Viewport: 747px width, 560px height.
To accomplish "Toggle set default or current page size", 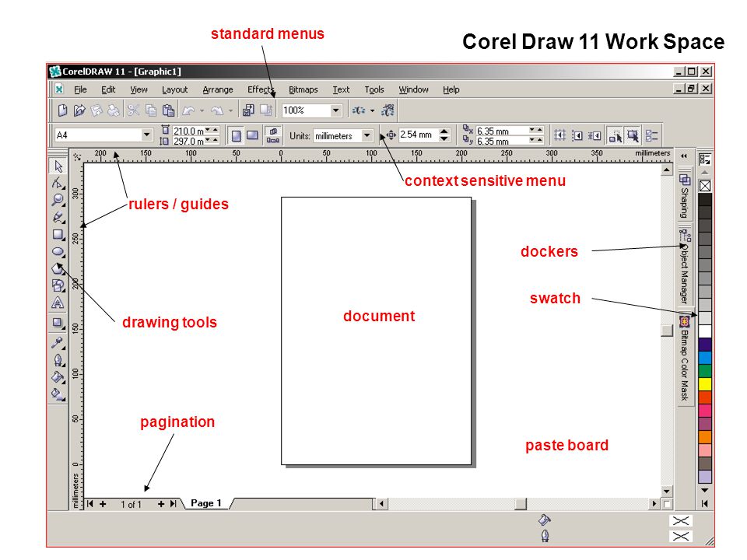I will coord(273,135).
